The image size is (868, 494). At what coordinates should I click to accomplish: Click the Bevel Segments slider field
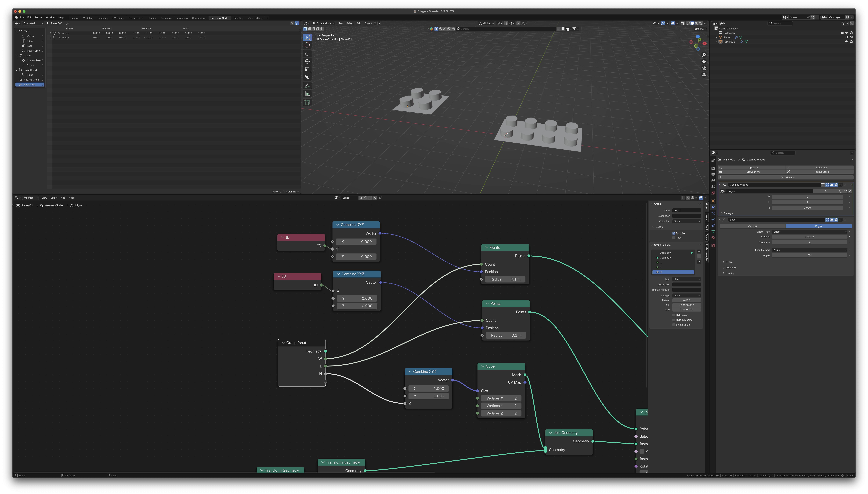pos(810,242)
